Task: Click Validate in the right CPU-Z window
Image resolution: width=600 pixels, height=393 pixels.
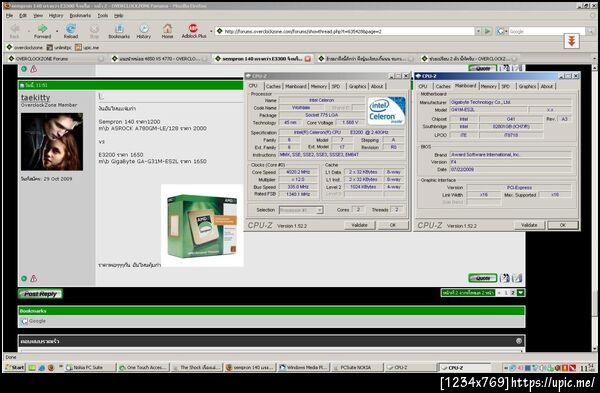Action: tap(529, 225)
